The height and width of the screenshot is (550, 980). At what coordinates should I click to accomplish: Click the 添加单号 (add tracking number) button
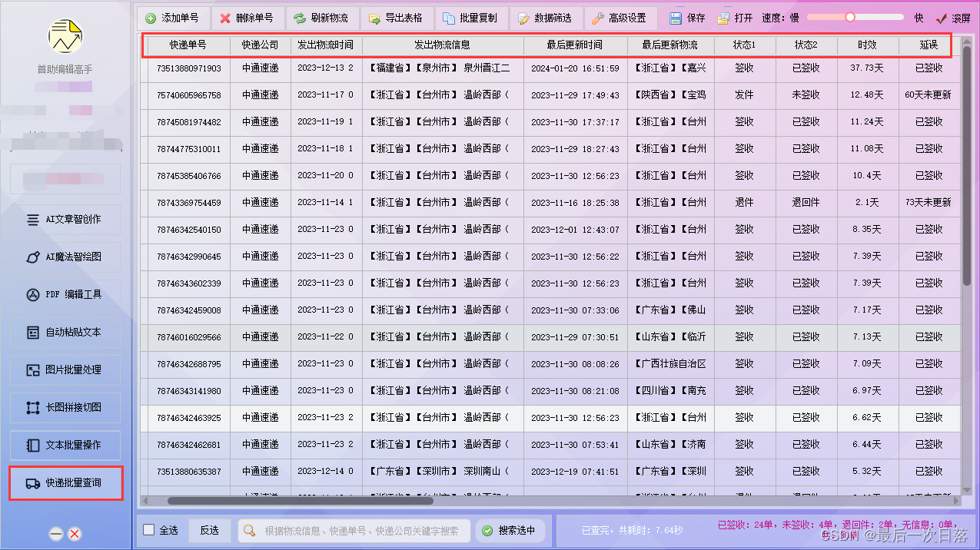point(172,18)
